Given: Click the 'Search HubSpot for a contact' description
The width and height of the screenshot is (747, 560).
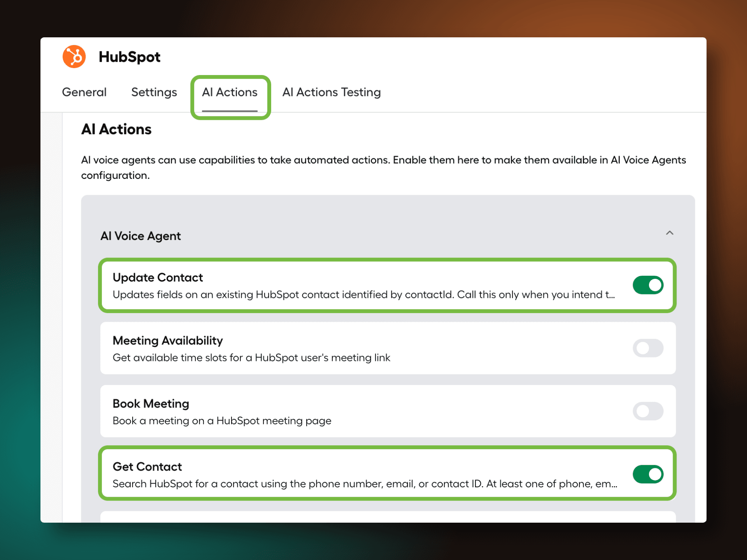Looking at the screenshot, I should (365, 483).
